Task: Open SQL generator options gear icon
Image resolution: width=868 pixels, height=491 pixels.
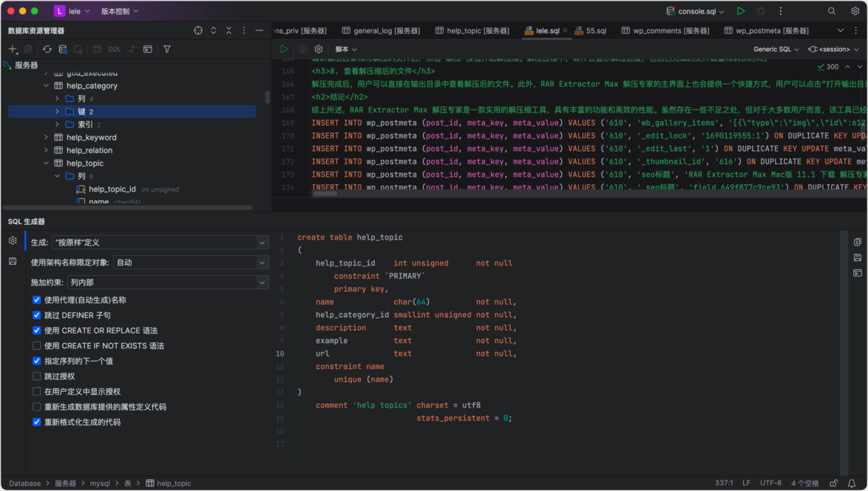Action: click(x=13, y=241)
